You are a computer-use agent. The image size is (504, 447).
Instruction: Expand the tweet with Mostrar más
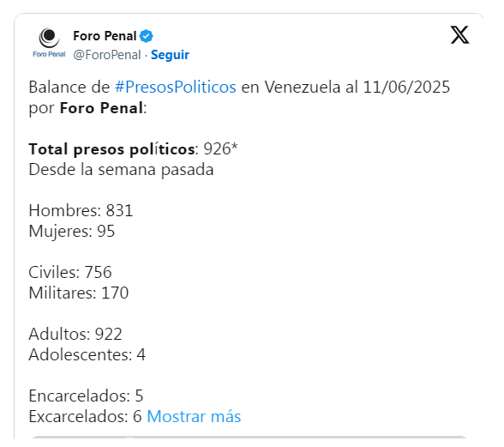click(194, 416)
